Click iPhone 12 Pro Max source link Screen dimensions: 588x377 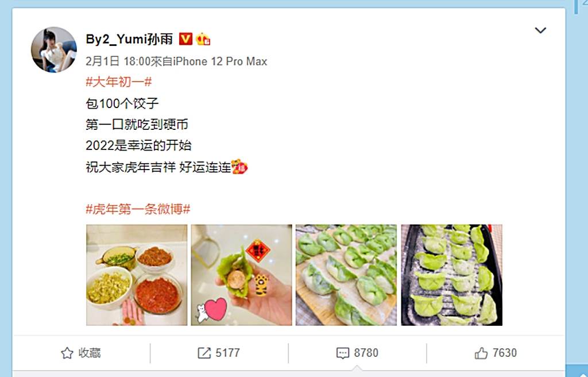(x=220, y=61)
